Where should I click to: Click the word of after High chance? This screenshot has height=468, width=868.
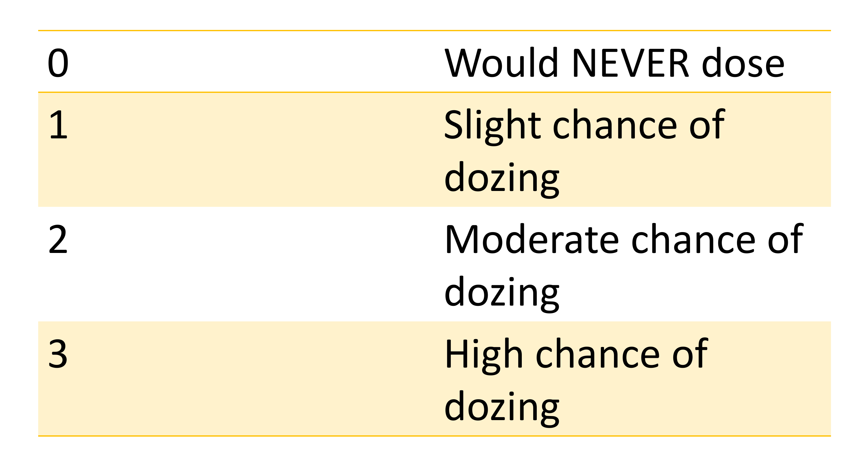click(x=690, y=353)
